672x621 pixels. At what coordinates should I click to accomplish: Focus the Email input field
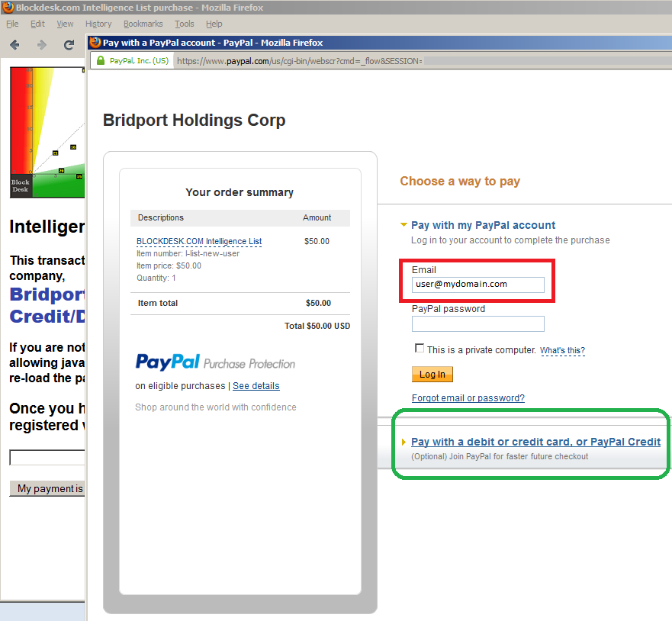coord(477,285)
